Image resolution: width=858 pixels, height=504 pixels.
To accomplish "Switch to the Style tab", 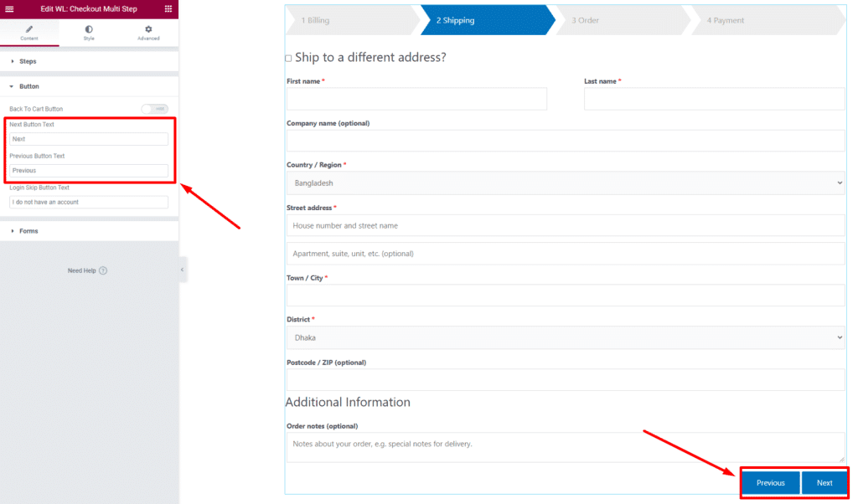I will [x=89, y=33].
